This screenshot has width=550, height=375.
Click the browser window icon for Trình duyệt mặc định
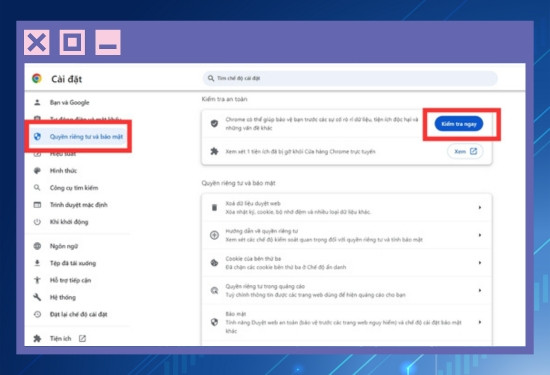37,205
